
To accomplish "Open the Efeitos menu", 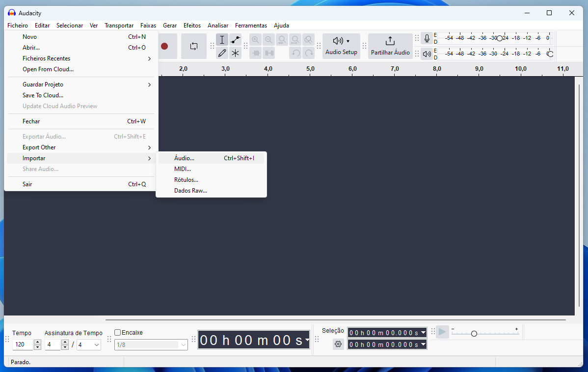I will coord(192,26).
